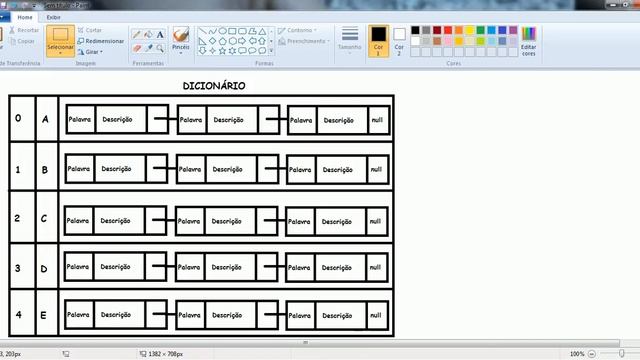The image size is (640, 360).
Task: Open the Selecionar dropdown arrow
Action: (x=60, y=53)
